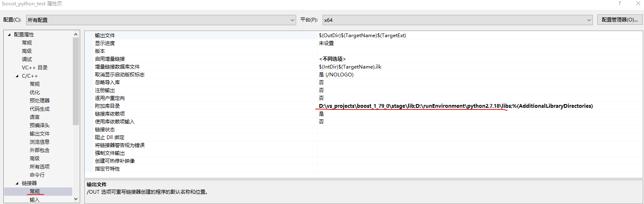644x204 pixels.
Task: Click the 附加库目录 value field
Action: tap(480, 106)
